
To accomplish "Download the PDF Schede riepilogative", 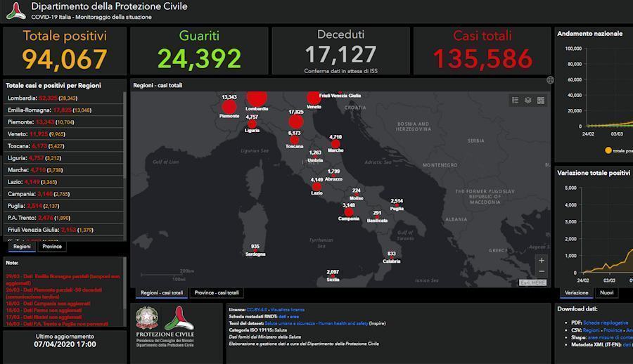I will (x=606, y=323).
